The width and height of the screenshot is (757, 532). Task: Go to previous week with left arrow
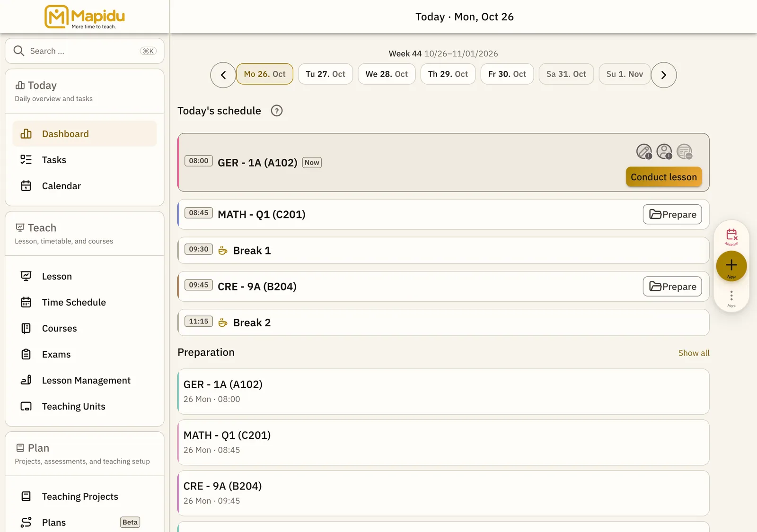(x=223, y=75)
